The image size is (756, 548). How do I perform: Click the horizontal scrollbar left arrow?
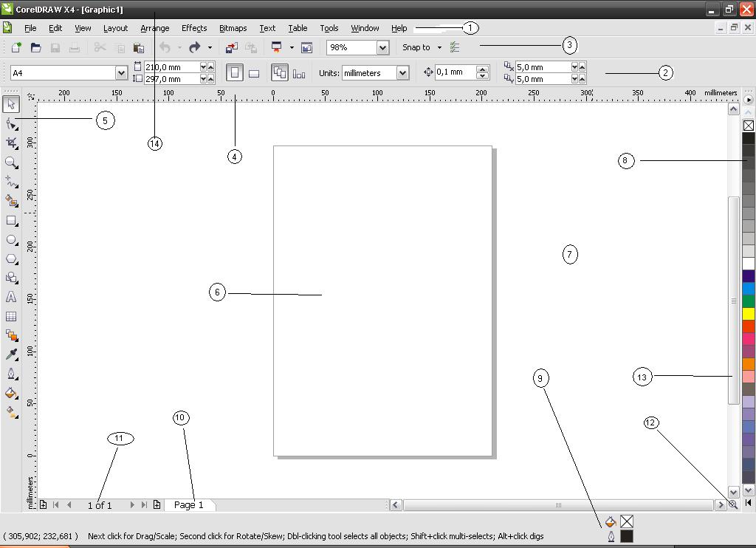tap(396, 505)
